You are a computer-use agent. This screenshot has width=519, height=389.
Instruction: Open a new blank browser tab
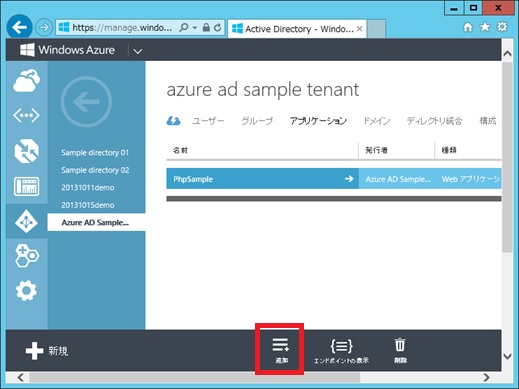tap(376, 29)
